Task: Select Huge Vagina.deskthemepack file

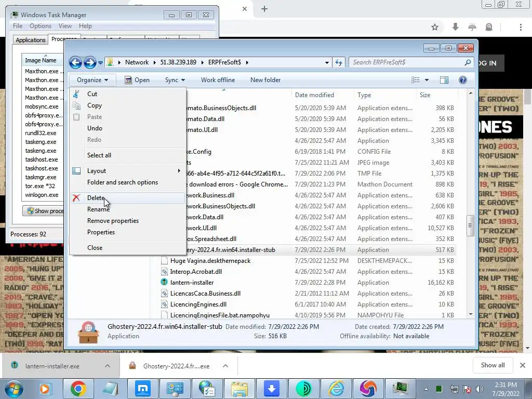Action: point(210,261)
